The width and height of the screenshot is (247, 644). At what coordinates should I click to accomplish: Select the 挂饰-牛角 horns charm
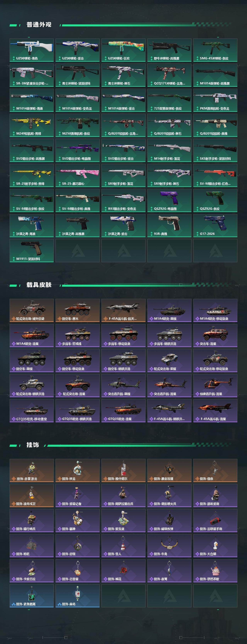[169, 545]
